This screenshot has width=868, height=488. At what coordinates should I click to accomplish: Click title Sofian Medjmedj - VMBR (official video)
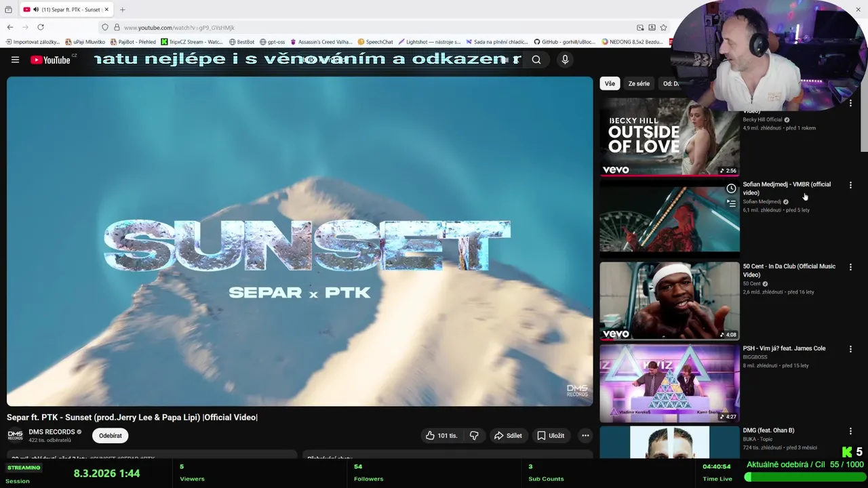coord(787,188)
